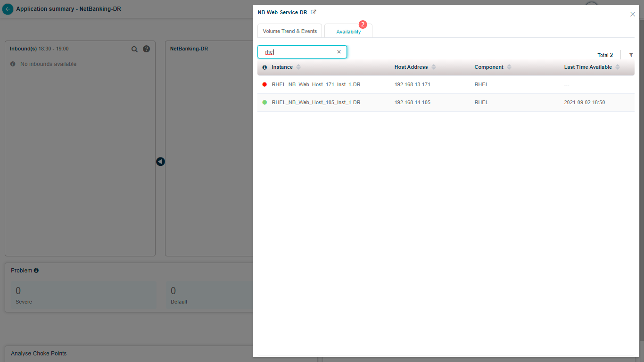
Task: Close the NB-Web-Service-DR panel
Action: click(x=632, y=14)
